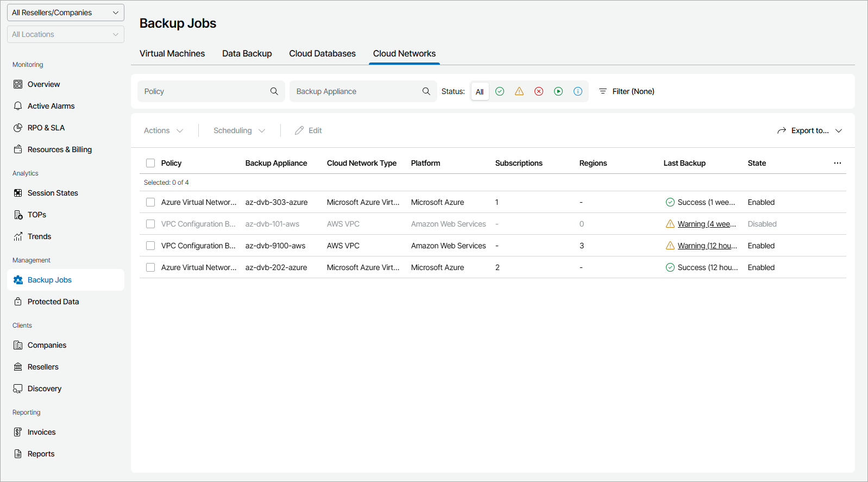Click the Filter (None) icon
The width and height of the screenshot is (868, 482).
603,91
